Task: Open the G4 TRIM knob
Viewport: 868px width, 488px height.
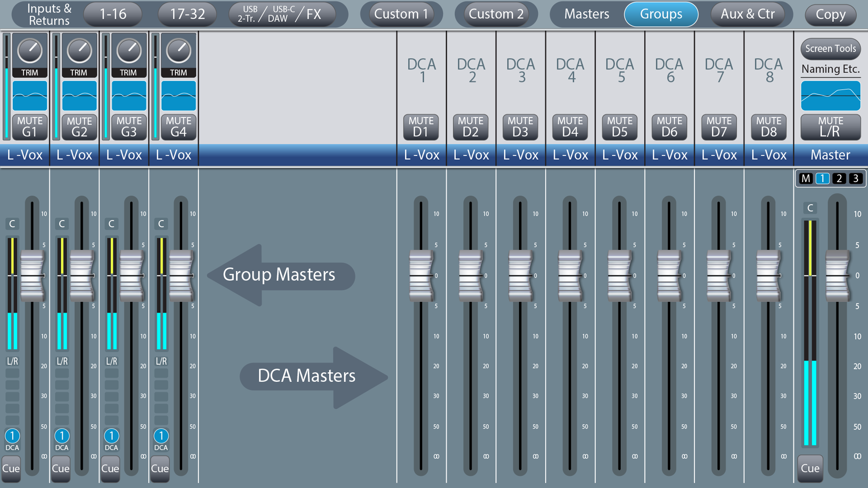Action: (179, 51)
